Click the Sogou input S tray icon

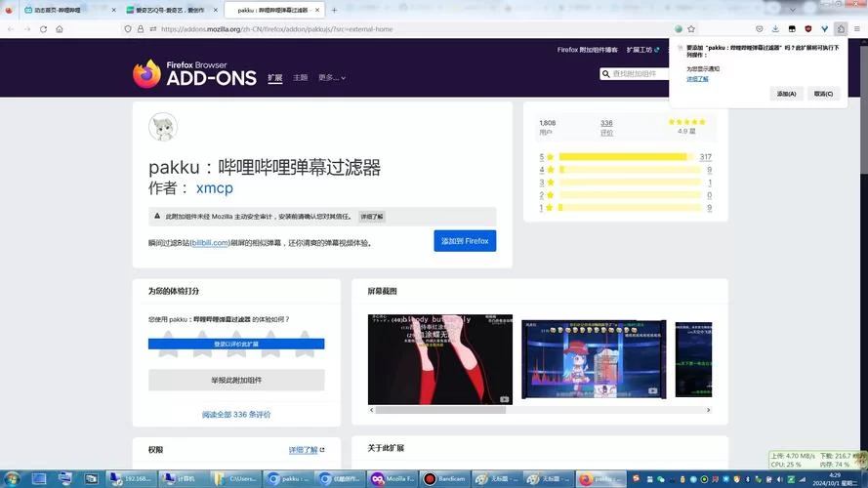pyautogui.click(x=636, y=478)
